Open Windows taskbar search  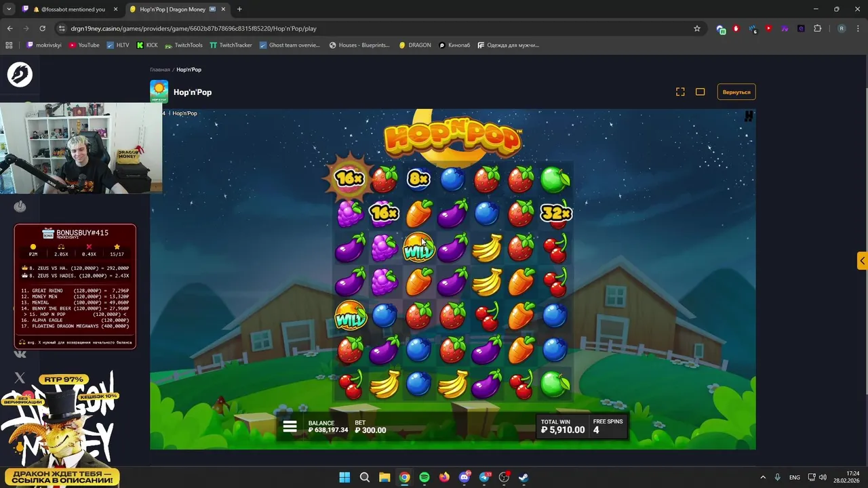(364, 477)
